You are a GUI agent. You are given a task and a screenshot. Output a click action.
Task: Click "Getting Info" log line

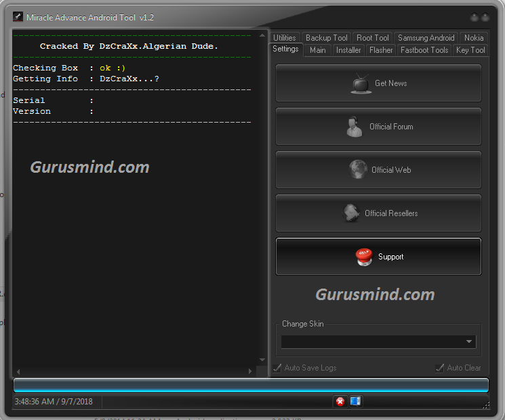pyautogui.click(x=86, y=79)
